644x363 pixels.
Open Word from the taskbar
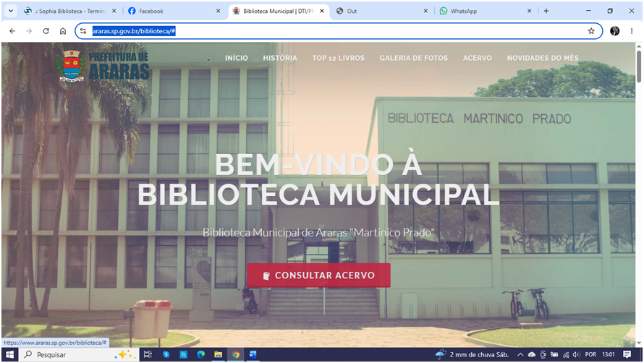253,354
